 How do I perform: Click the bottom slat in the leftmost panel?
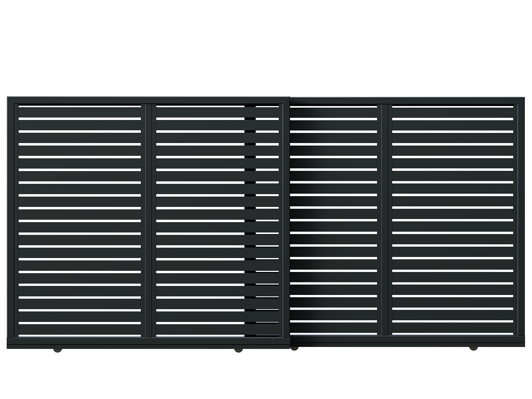tap(80, 329)
